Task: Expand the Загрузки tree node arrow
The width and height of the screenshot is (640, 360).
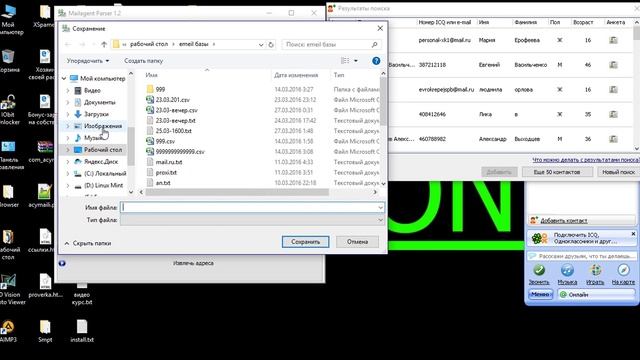Action: (x=68, y=114)
